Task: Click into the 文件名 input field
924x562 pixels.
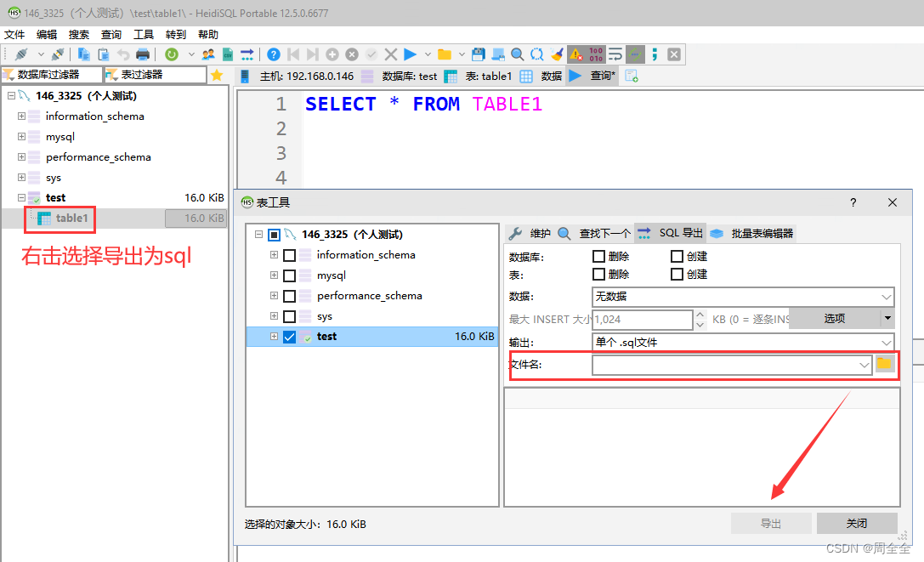Action: click(x=725, y=365)
